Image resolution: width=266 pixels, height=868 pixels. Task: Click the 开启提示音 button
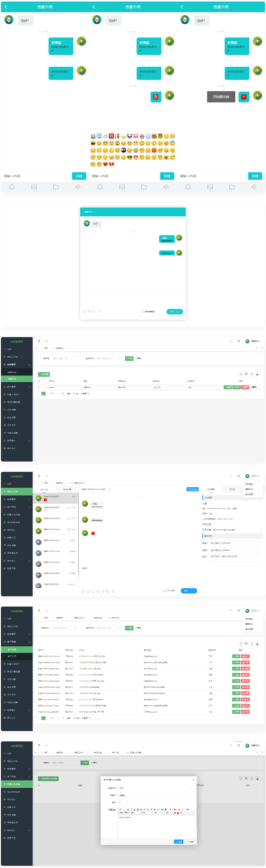[x=221, y=97]
